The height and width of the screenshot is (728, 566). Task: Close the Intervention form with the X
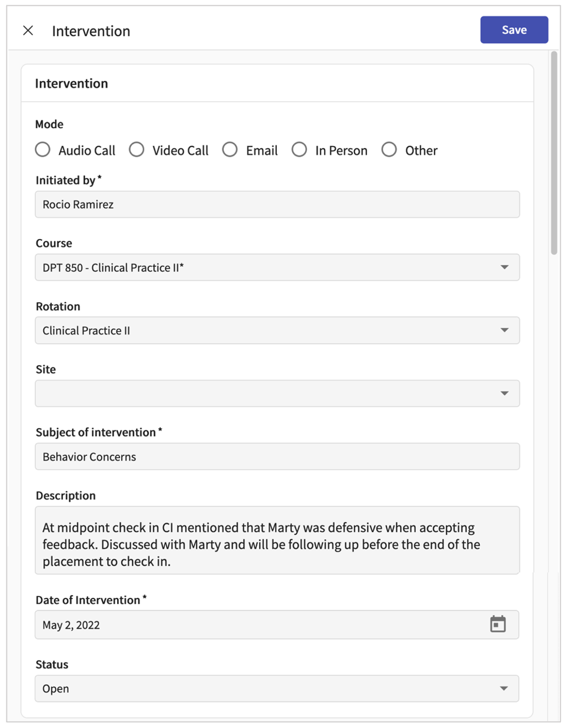[x=27, y=30]
